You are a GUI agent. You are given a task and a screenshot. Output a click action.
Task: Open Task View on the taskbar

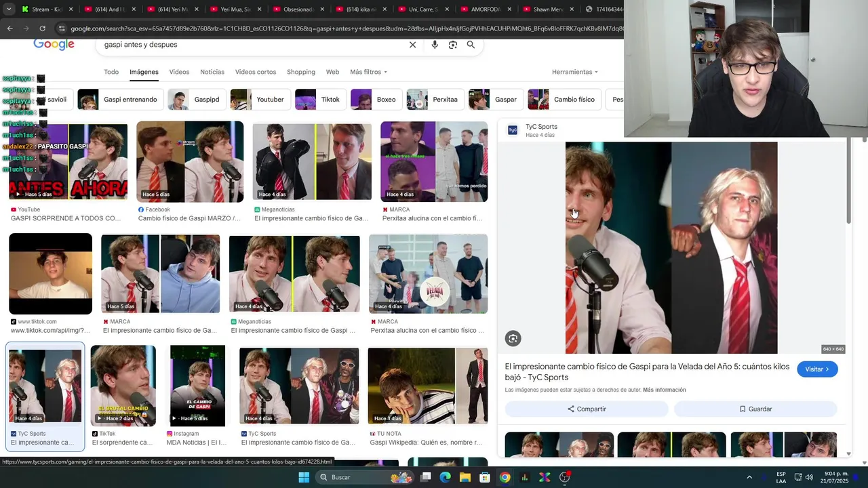(426, 477)
